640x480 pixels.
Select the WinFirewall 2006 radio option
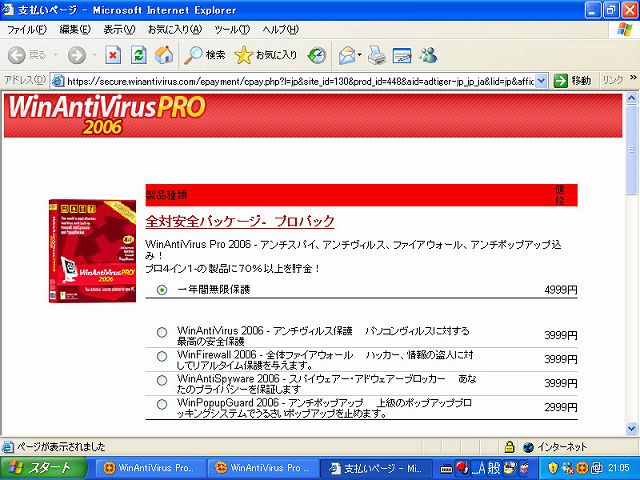coord(162,356)
